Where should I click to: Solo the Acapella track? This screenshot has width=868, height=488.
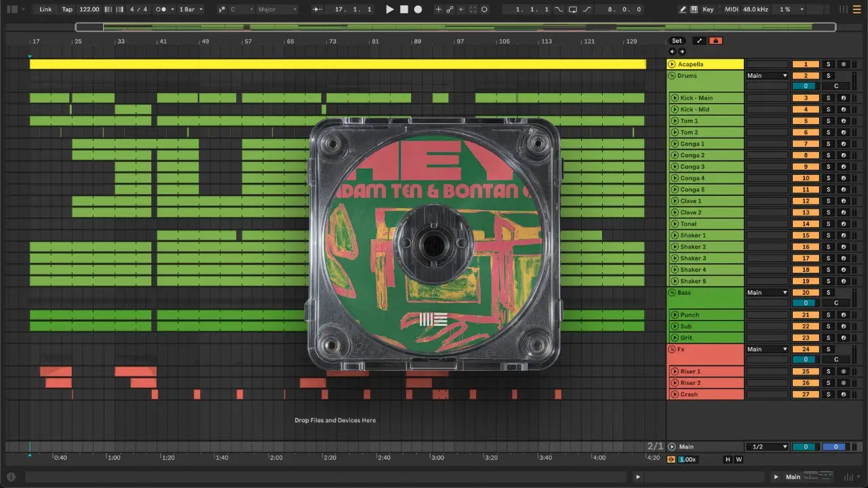[827, 64]
